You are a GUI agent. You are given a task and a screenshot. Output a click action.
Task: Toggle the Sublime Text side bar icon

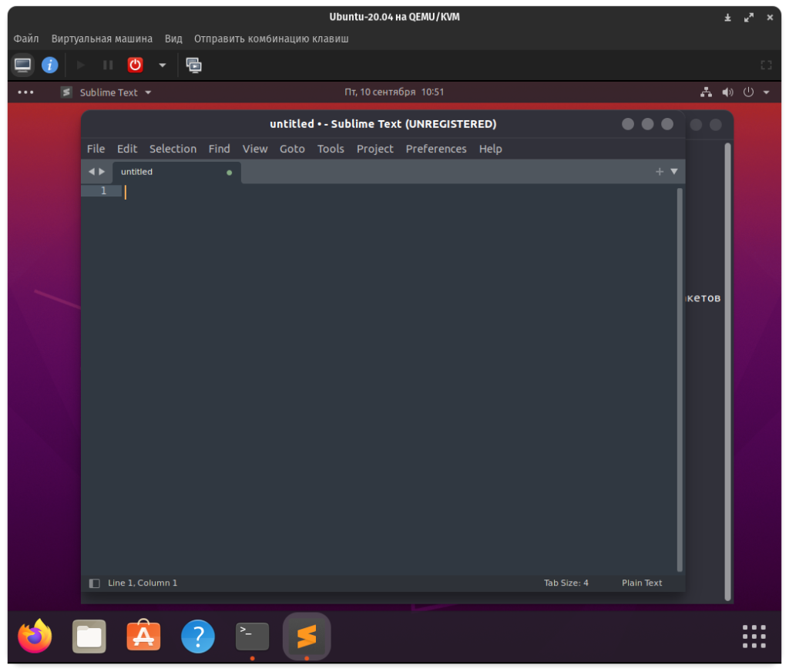[95, 583]
